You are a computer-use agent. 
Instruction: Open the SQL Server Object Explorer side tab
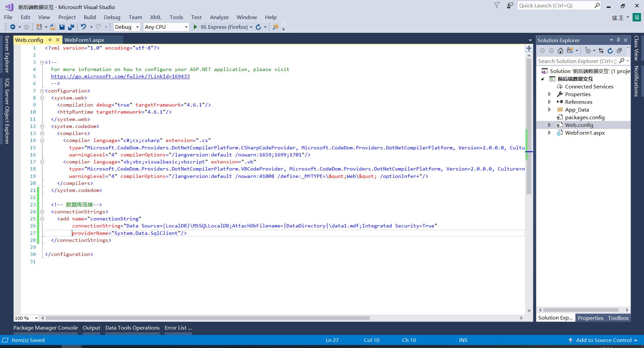(7, 111)
